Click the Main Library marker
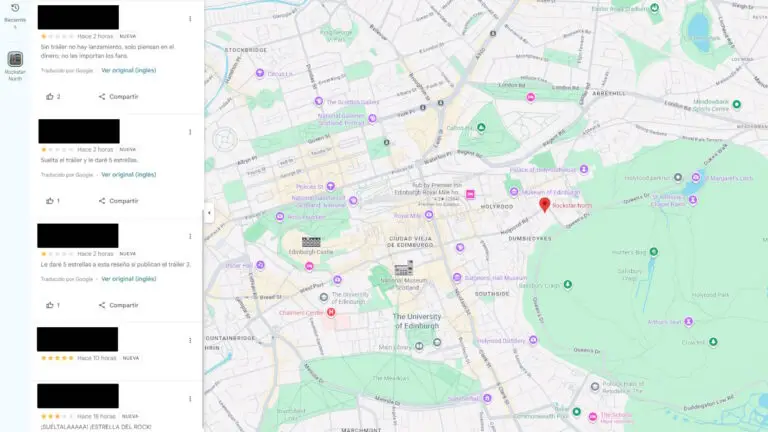 tap(419, 346)
